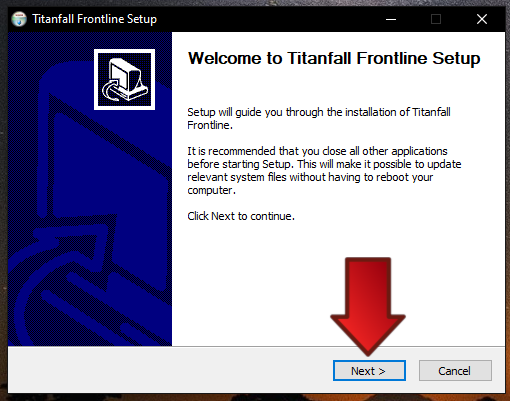The width and height of the screenshot is (510, 401).
Task: Click the 'It is recommended' paragraph
Action: pos(324,171)
